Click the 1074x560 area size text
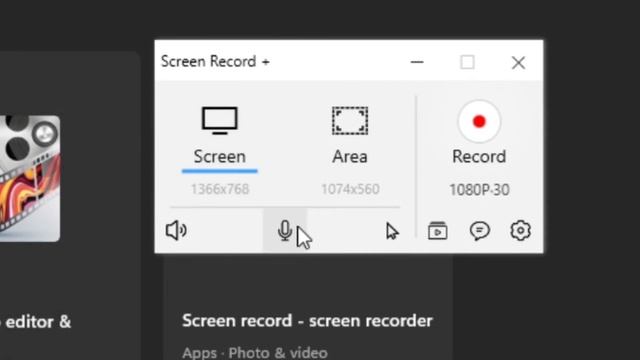640x360 pixels. click(x=350, y=189)
